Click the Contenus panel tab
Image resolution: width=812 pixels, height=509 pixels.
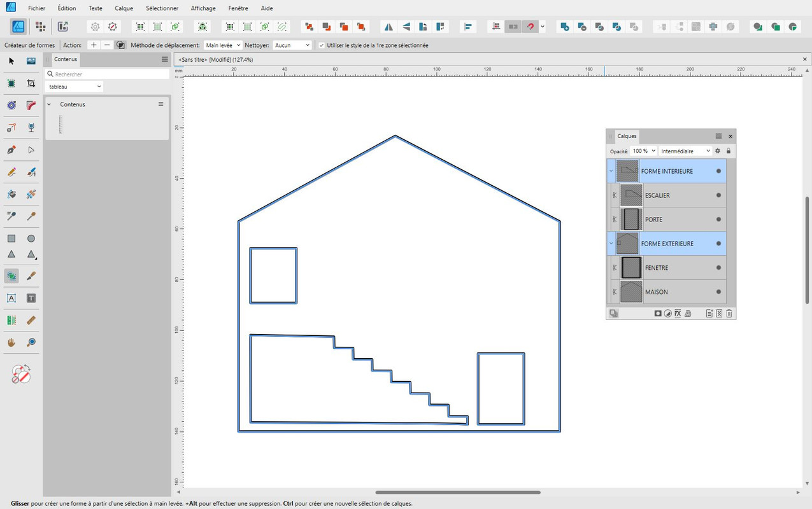[x=66, y=59]
